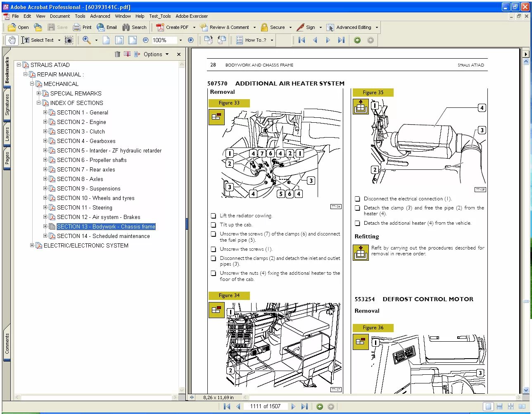Image resolution: width=532 pixels, height=414 pixels.
Task: Select SECTION 3 - Clutch bookmark
Action: pos(81,131)
